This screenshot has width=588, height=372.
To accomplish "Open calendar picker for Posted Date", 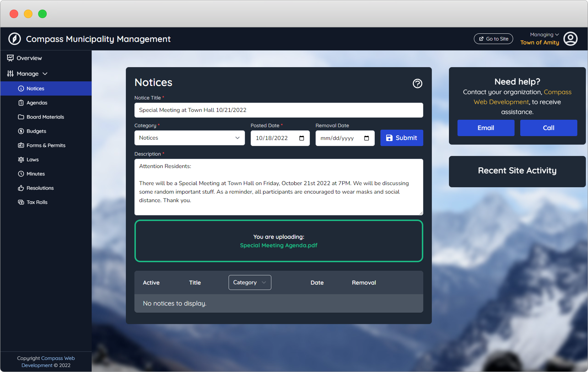I will 301,138.
